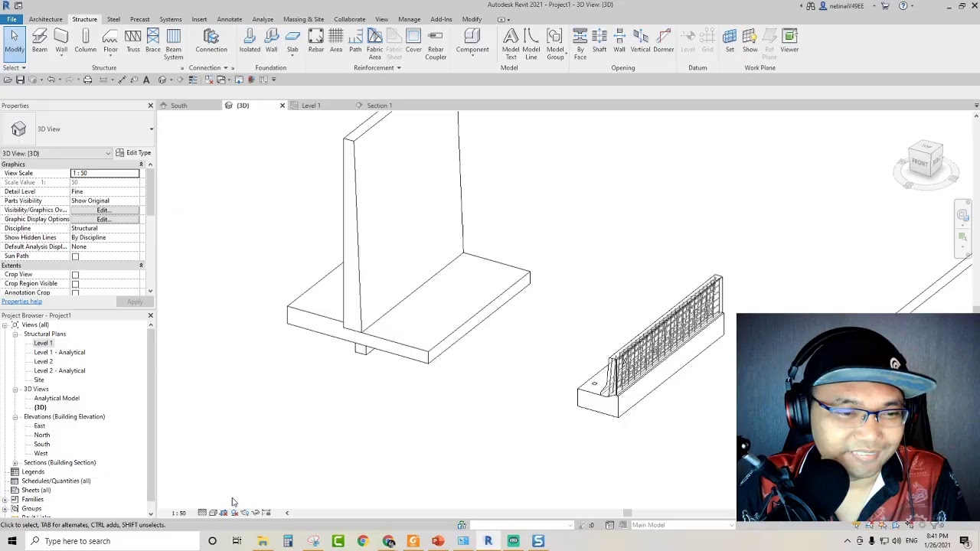This screenshot has width=980, height=551.
Task: Click the Show work plane tool
Action: point(750,41)
